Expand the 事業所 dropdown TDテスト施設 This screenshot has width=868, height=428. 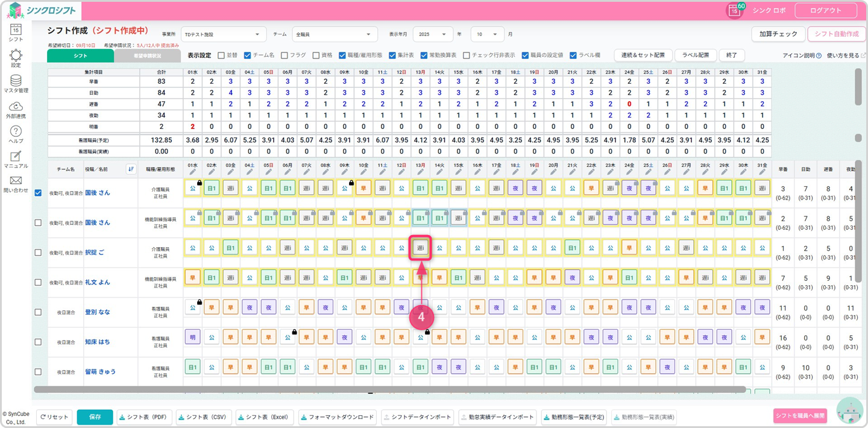pyautogui.click(x=223, y=34)
